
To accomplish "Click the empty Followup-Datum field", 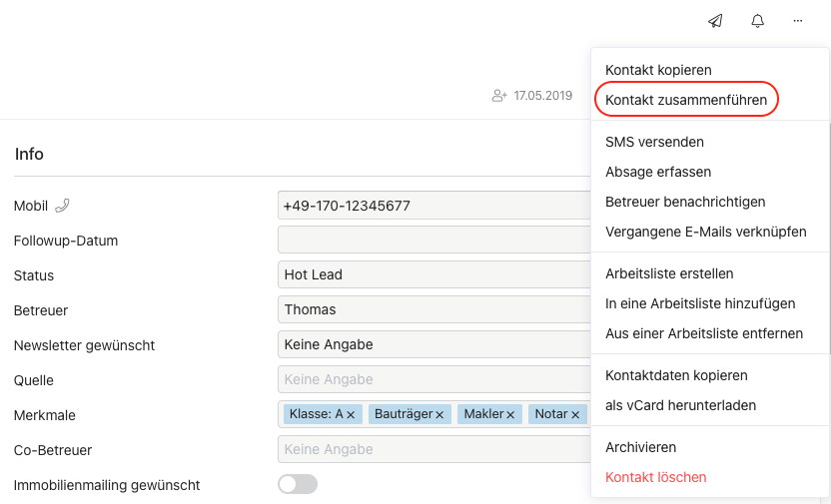I will click(434, 240).
